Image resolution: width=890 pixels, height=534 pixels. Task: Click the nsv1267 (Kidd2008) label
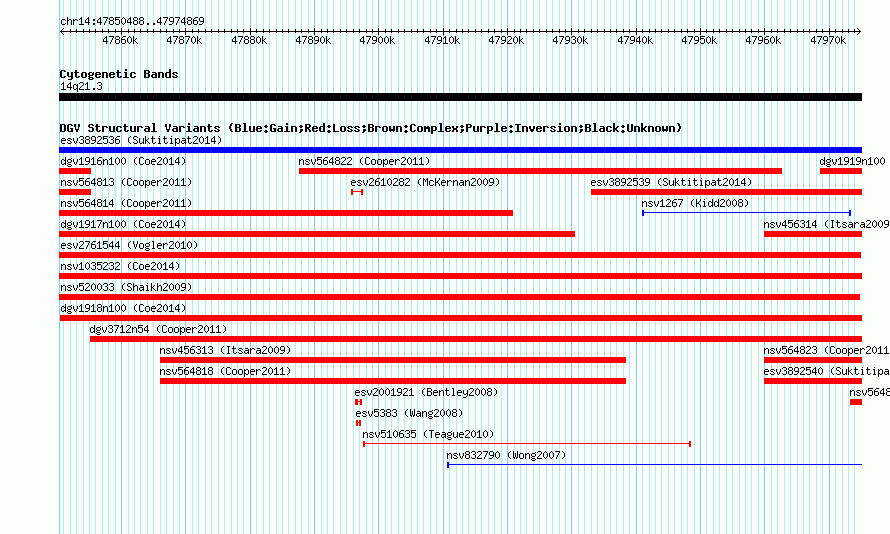click(695, 203)
